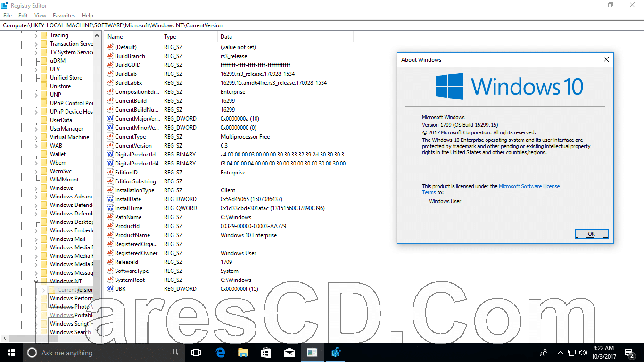Expand the UEV registry key

pos(36,69)
